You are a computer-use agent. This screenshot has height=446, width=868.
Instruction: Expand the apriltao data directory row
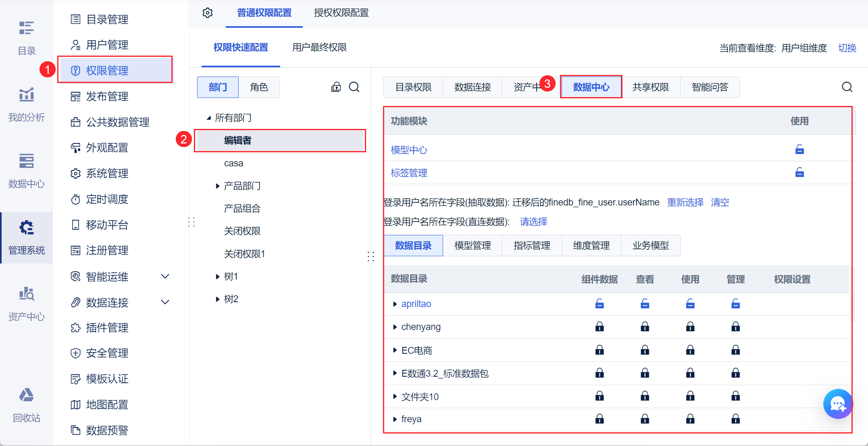pyautogui.click(x=395, y=304)
